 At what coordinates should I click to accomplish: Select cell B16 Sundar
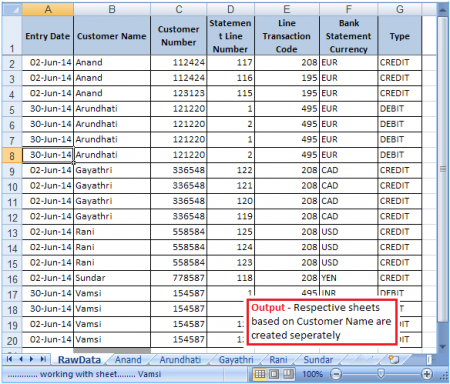112,278
